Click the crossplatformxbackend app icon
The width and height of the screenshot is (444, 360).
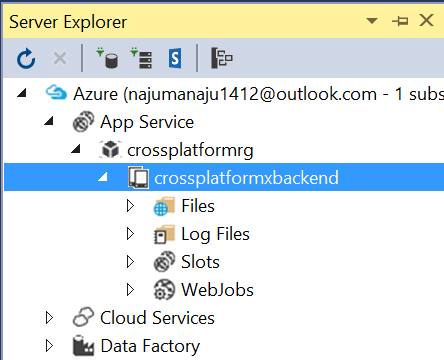click(139, 178)
